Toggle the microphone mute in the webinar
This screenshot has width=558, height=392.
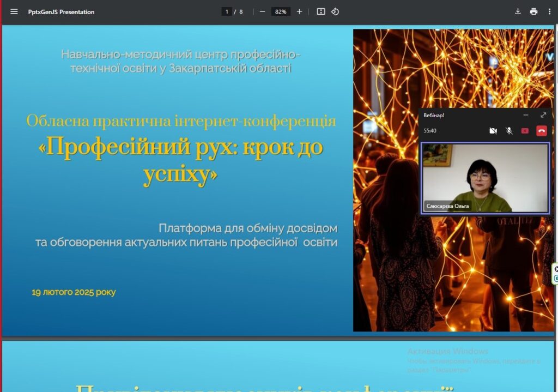tap(509, 131)
